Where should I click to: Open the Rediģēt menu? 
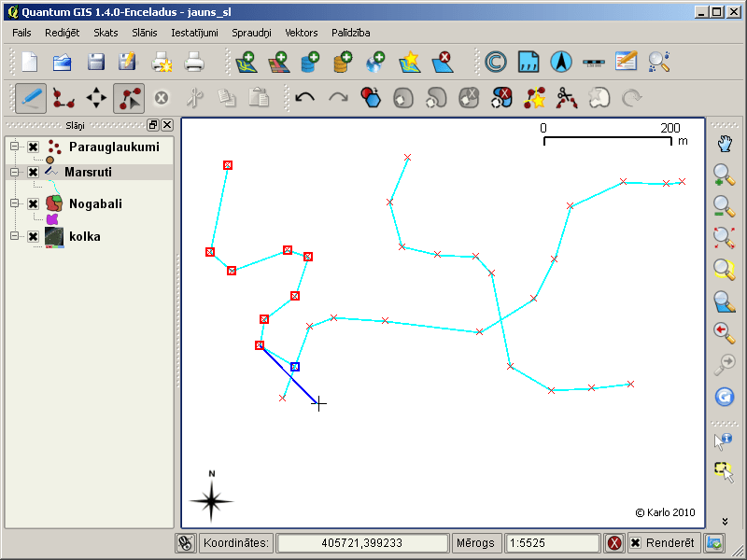[x=62, y=33]
